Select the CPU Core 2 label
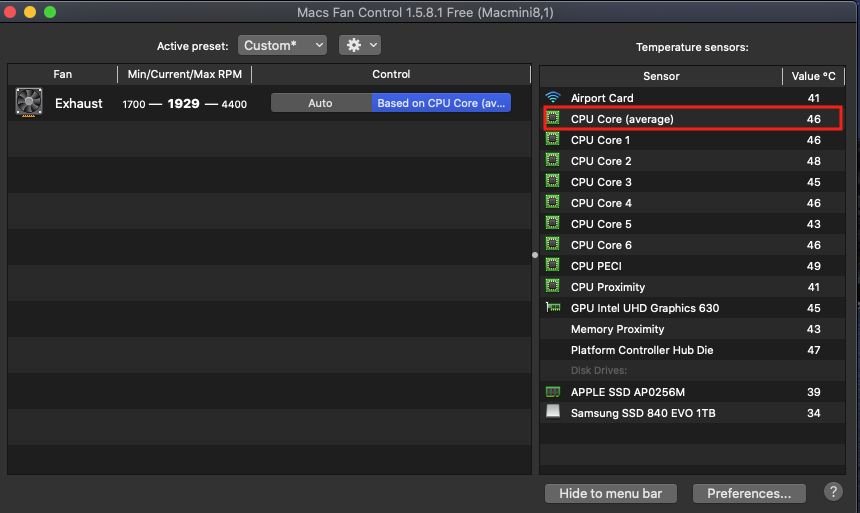 (x=601, y=161)
